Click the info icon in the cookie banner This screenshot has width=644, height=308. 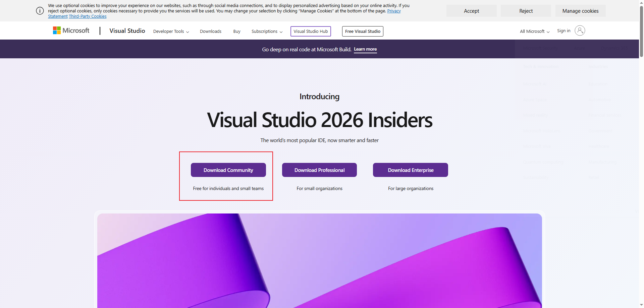[x=40, y=11]
